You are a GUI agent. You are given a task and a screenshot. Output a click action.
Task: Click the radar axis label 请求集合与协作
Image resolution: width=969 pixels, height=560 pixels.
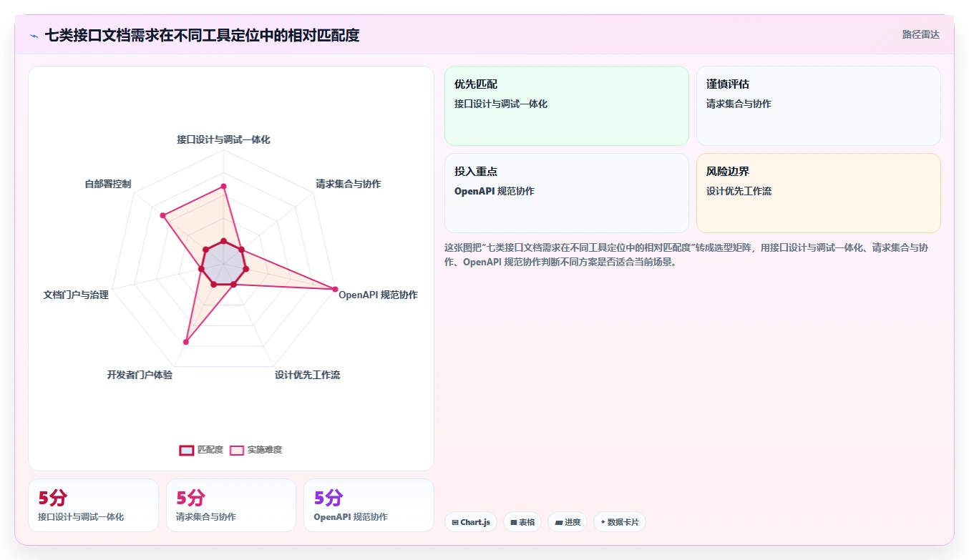(349, 184)
